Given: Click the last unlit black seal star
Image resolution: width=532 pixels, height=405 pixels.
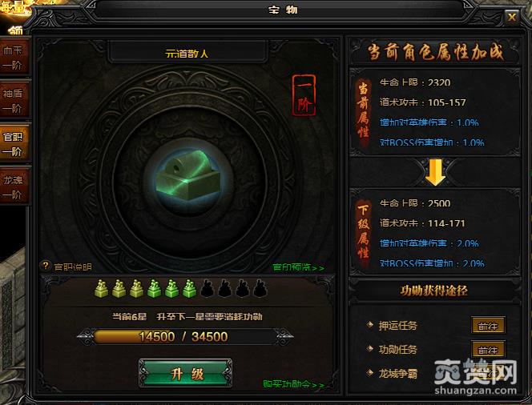Looking at the screenshot, I should (260, 289).
